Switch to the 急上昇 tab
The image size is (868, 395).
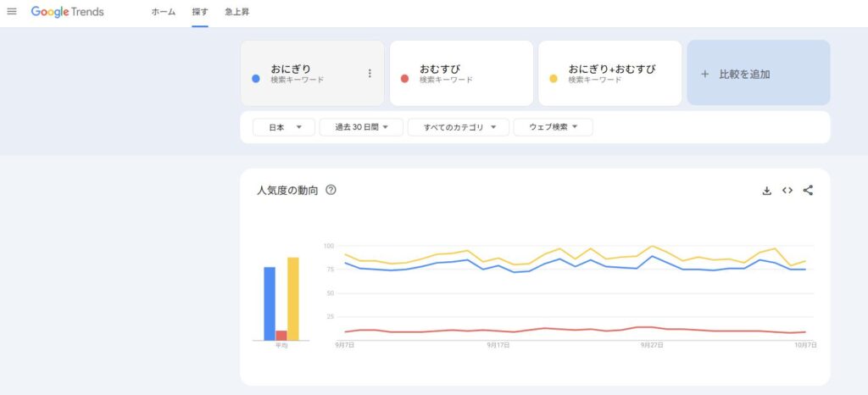(x=237, y=13)
